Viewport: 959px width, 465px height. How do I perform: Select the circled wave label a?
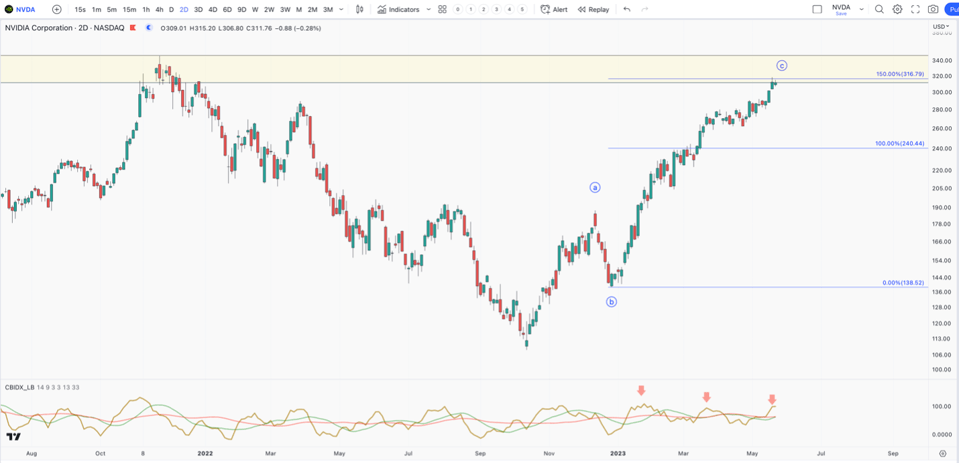pyautogui.click(x=595, y=188)
